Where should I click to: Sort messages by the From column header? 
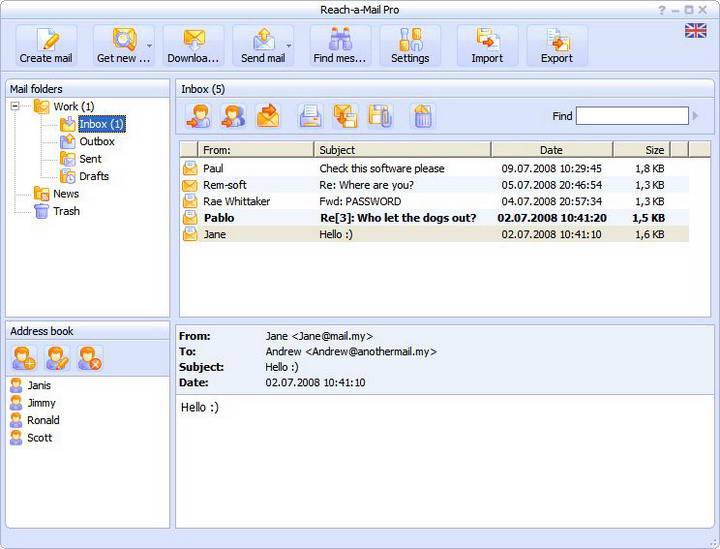click(256, 150)
